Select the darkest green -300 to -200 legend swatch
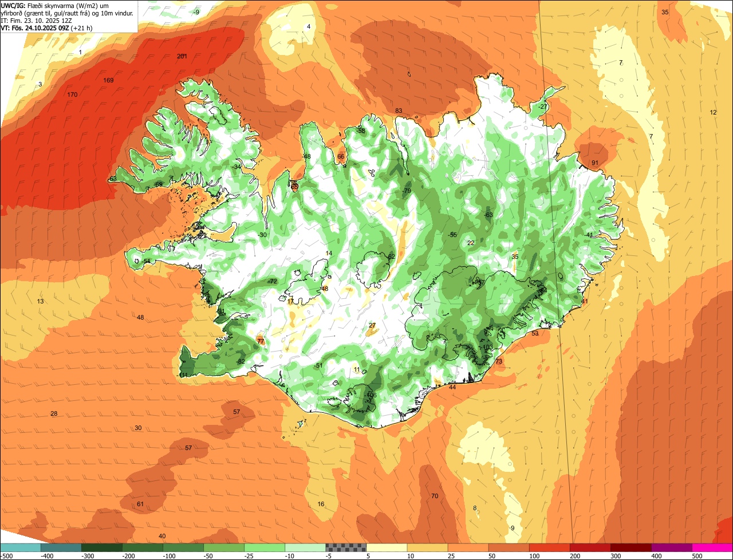733x560 pixels. tap(101, 547)
